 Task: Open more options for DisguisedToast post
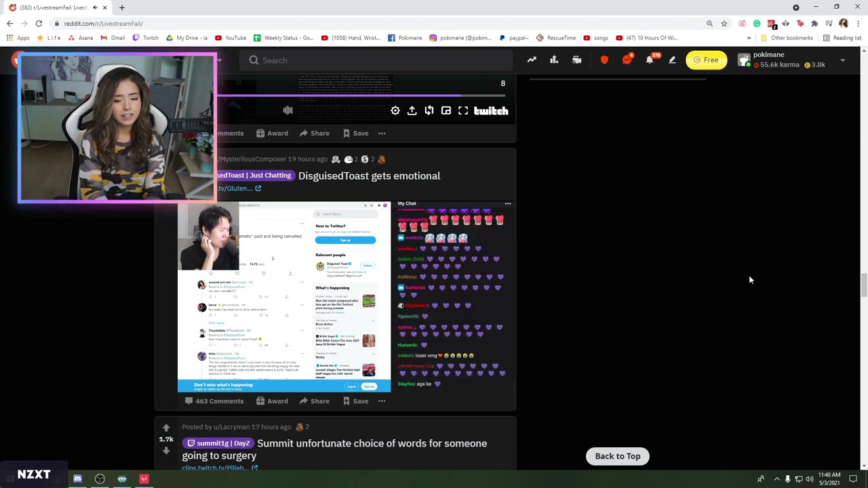(x=382, y=401)
